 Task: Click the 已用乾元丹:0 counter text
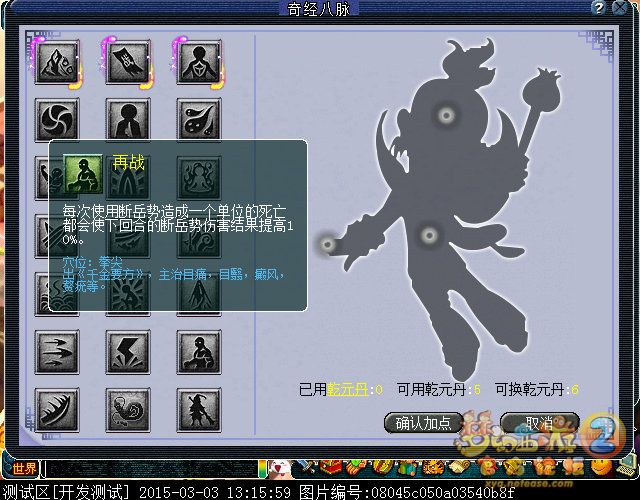341,390
